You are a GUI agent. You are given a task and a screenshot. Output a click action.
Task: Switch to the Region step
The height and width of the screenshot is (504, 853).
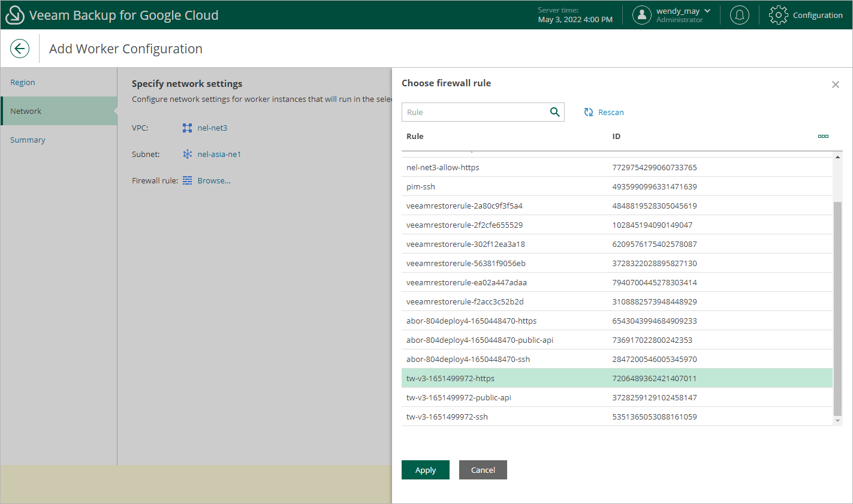[23, 82]
